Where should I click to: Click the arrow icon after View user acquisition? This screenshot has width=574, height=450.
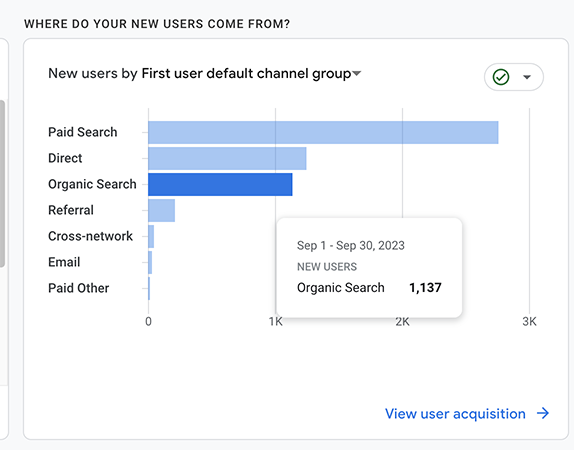(543, 413)
